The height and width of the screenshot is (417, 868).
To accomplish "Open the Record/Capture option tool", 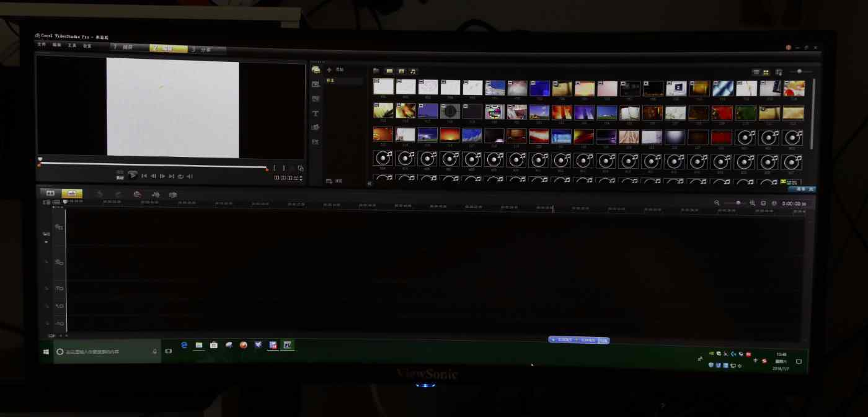I will [137, 194].
